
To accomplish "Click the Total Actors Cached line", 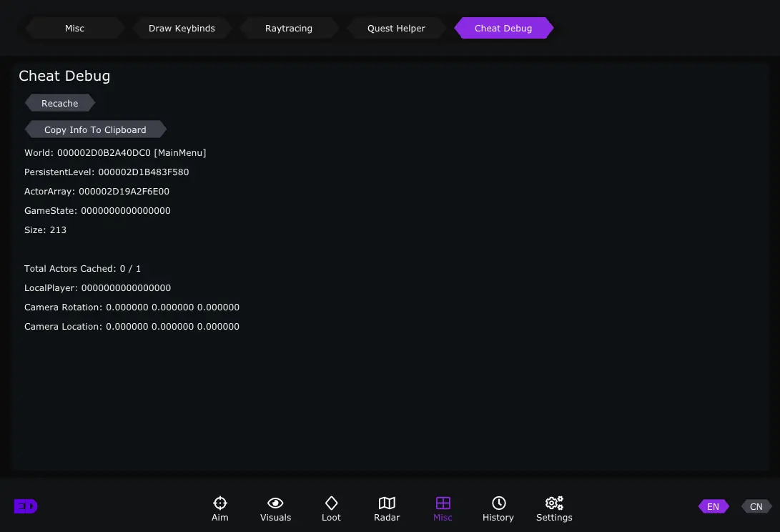I will click(x=83, y=269).
